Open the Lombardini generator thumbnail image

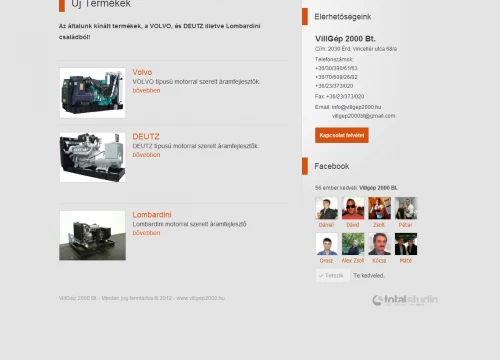tap(92, 235)
